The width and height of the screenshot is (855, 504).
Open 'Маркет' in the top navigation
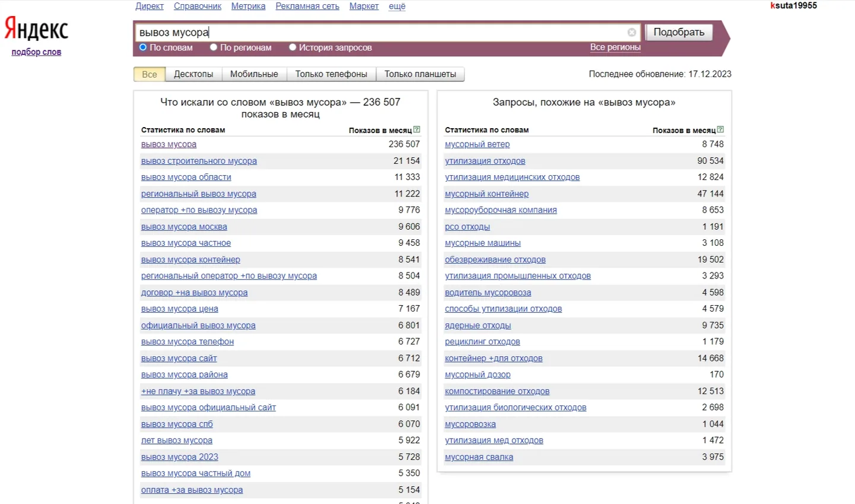click(364, 6)
